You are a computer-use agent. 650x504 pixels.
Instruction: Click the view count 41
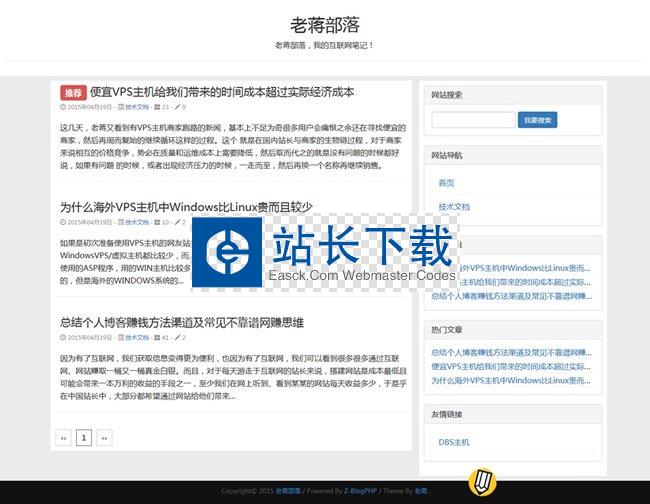coord(165,337)
